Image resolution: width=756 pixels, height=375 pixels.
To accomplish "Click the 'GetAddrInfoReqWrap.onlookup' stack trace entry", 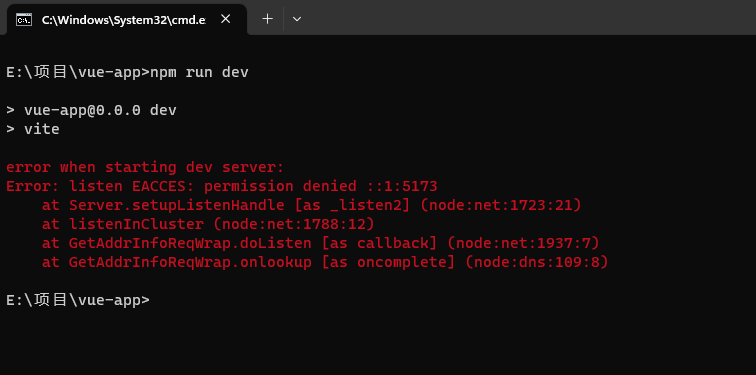I will tap(190, 262).
